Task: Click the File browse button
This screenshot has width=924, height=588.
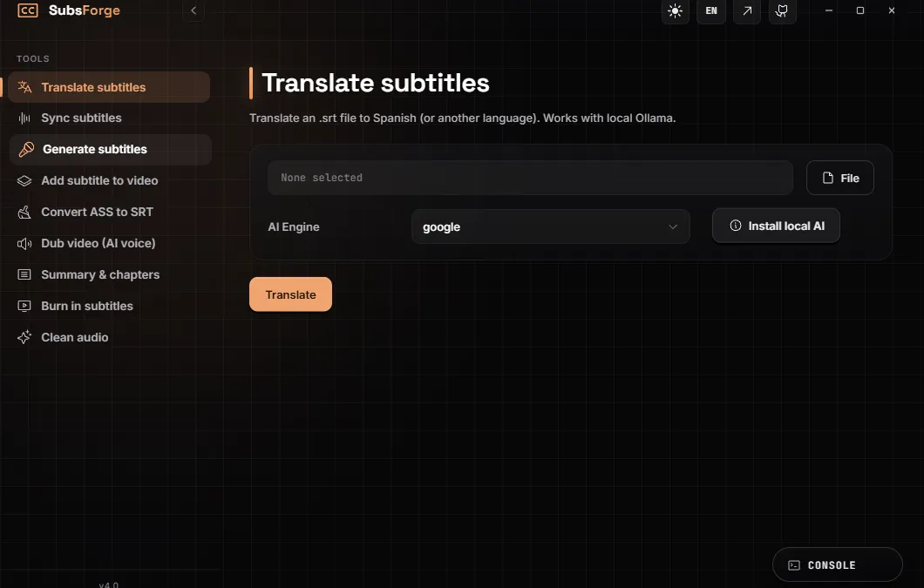Action: pyautogui.click(x=839, y=178)
